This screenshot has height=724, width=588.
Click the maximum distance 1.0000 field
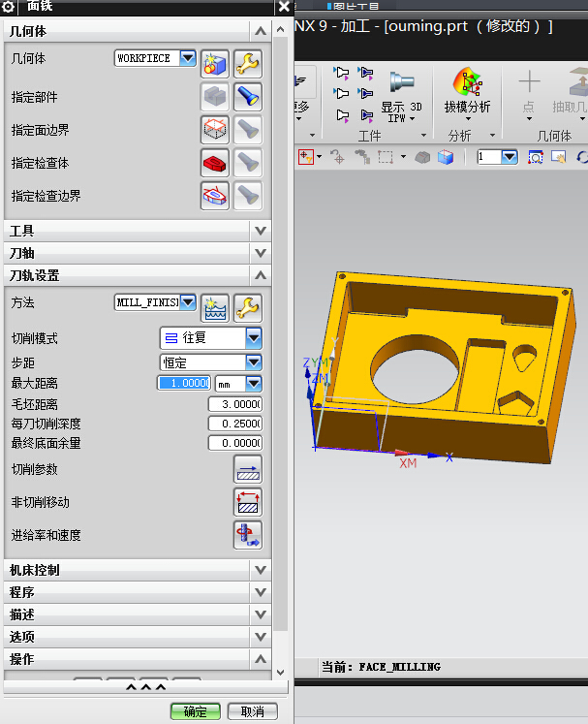184,383
